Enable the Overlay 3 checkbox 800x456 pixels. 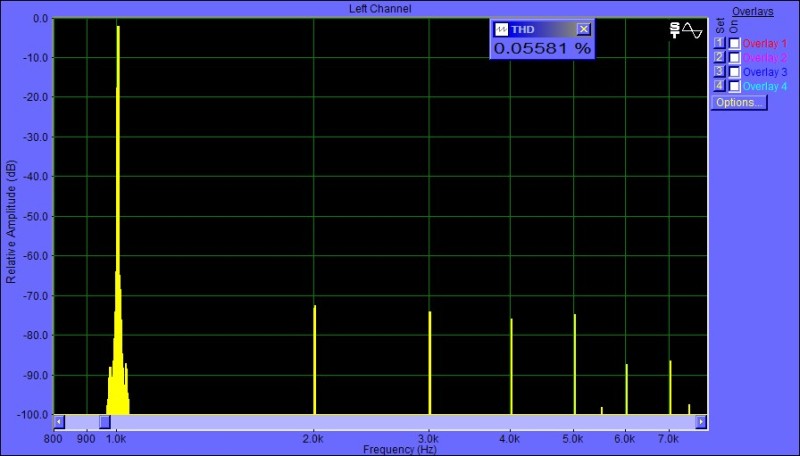(x=734, y=72)
